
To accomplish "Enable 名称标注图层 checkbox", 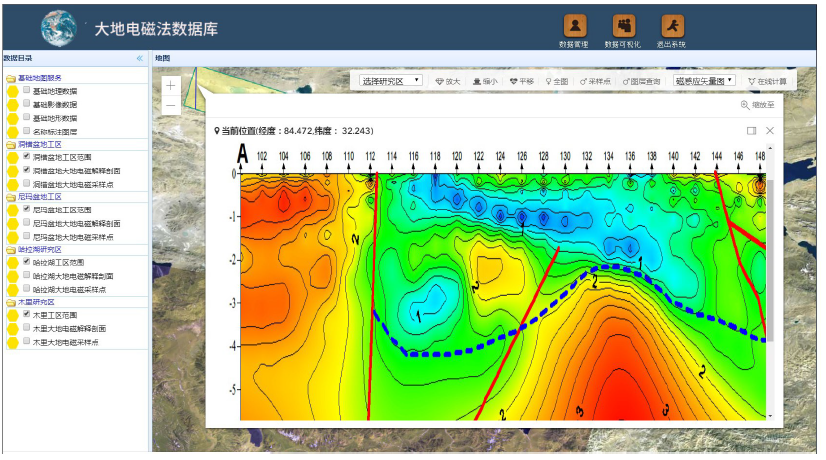I will point(26,131).
